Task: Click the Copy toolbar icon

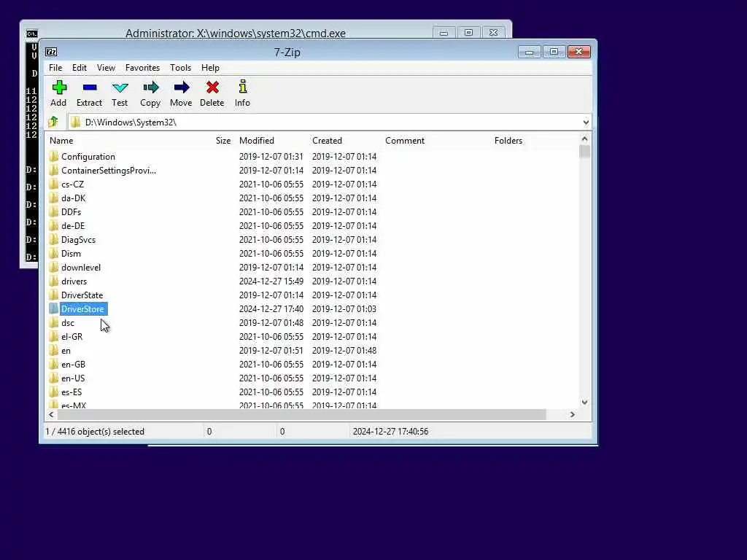Action: pos(150,87)
